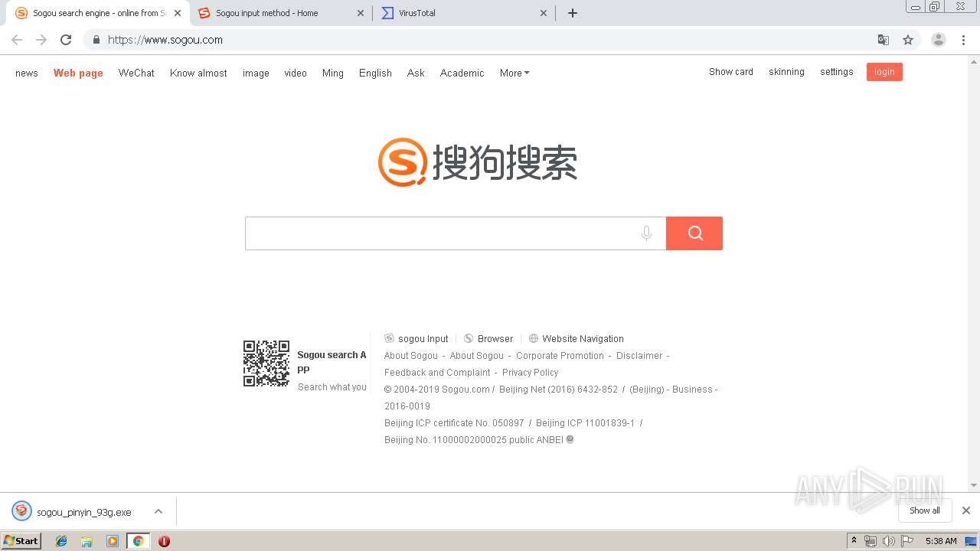Open a new tab with plus icon
Image resolution: width=980 pixels, height=551 pixels.
(573, 13)
